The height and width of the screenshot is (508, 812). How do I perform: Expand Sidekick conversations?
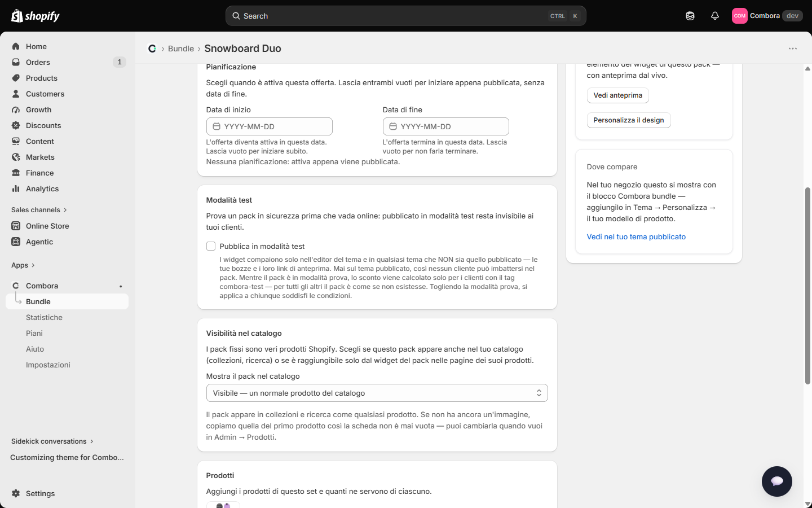[x=52, y=441]
